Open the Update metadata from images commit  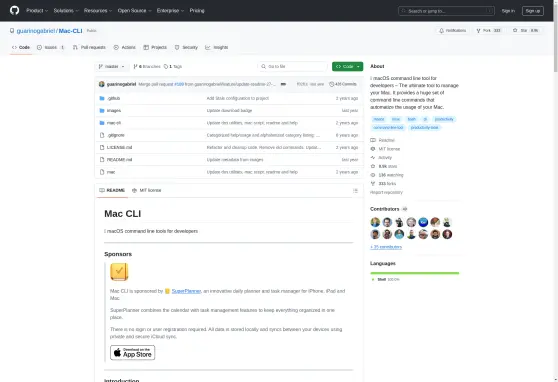(235, 160)
